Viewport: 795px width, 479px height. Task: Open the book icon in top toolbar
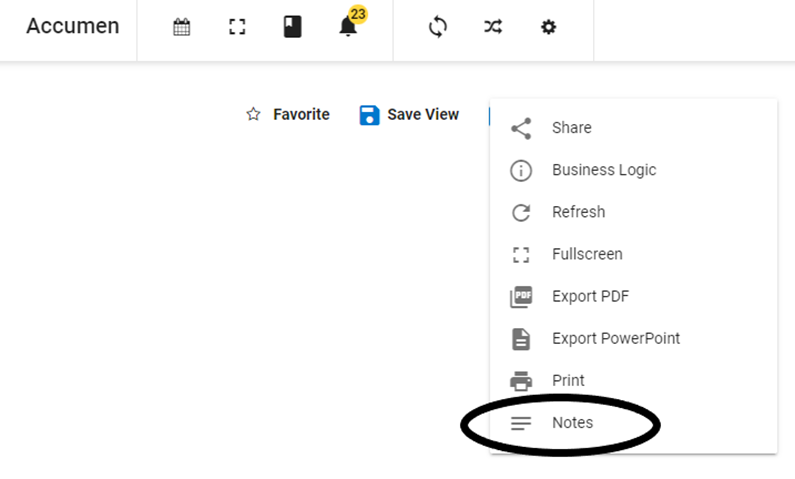(292, 27)
